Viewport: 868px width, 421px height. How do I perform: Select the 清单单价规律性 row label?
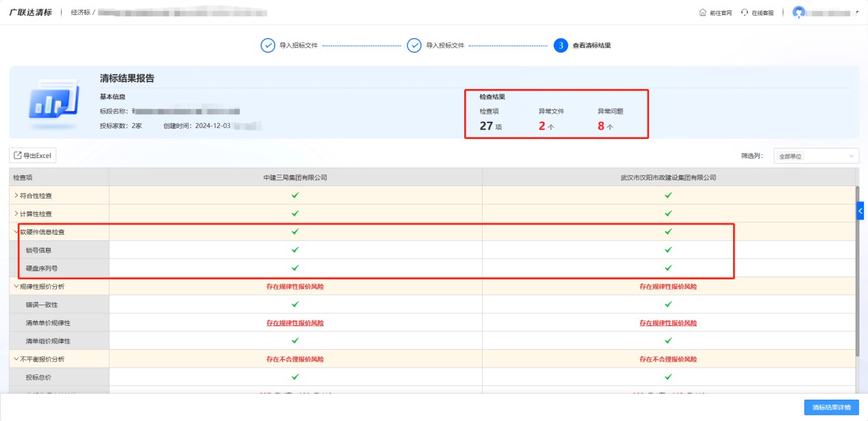click(x=48, y=322)
